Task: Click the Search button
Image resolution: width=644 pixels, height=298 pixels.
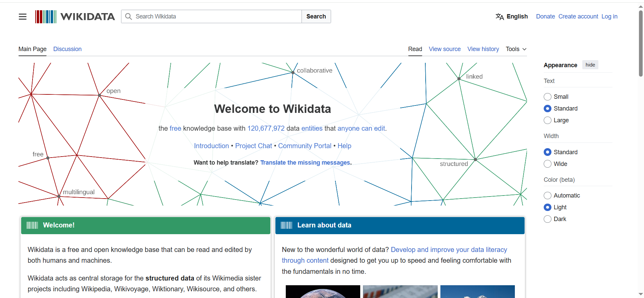Action: tap(316, 16)
